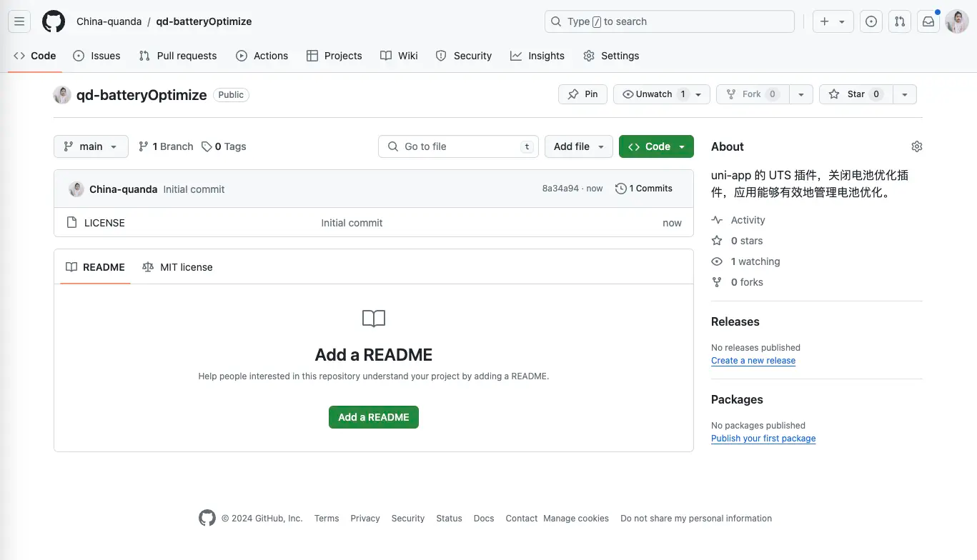Expand the Add file dropdown

578,146
